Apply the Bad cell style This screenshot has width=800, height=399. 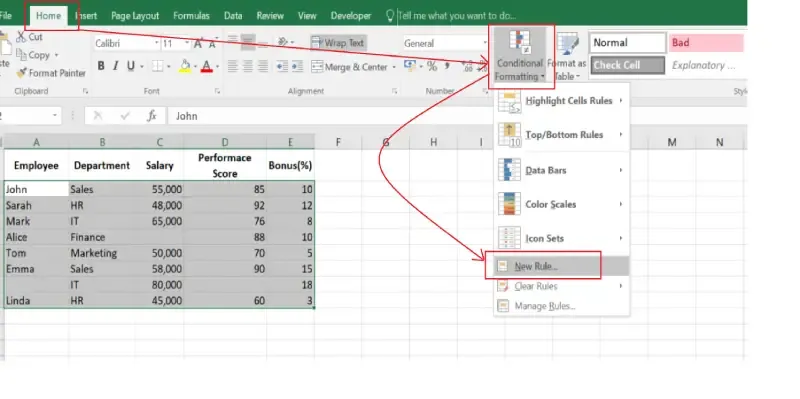pyautogui.click(x=706, y=43)
